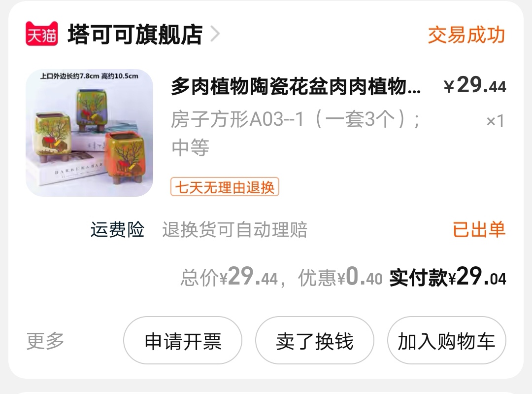Click the 卖了换钱 resell button
Image resolution: width=532 pixels, height=394 pixels.
314,340
